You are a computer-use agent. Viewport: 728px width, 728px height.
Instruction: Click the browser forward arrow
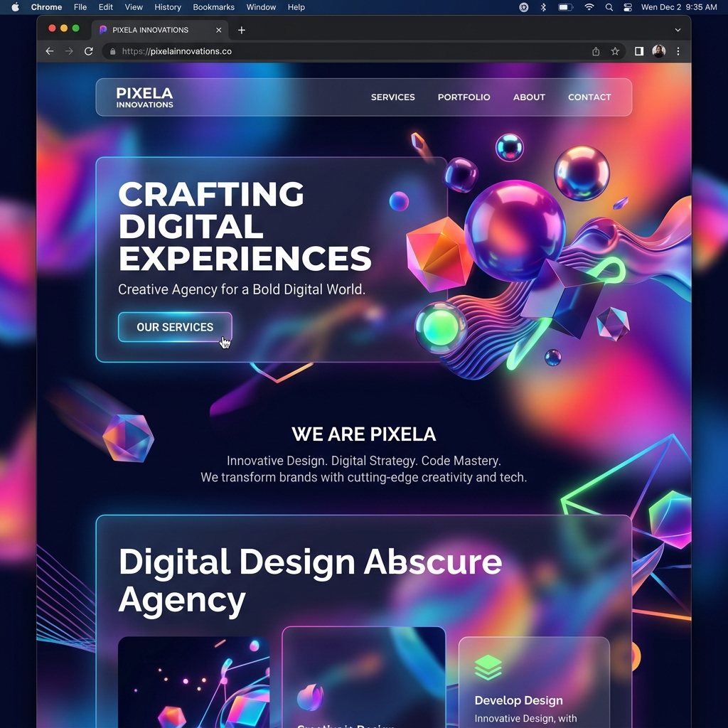(69, 51)
